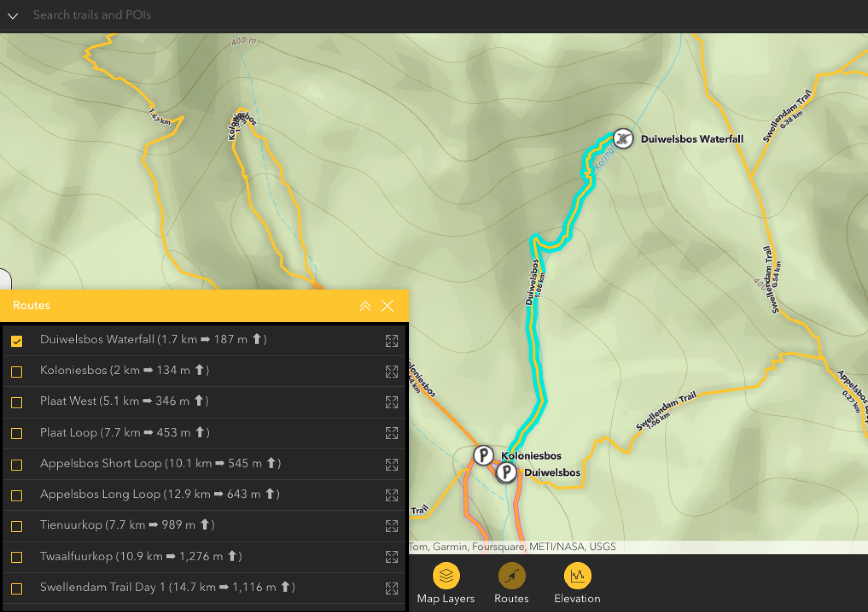This screenshot has width=868, height=612.
Task: Collapse the Routes panel with double chevron
Action: (365, 306)
